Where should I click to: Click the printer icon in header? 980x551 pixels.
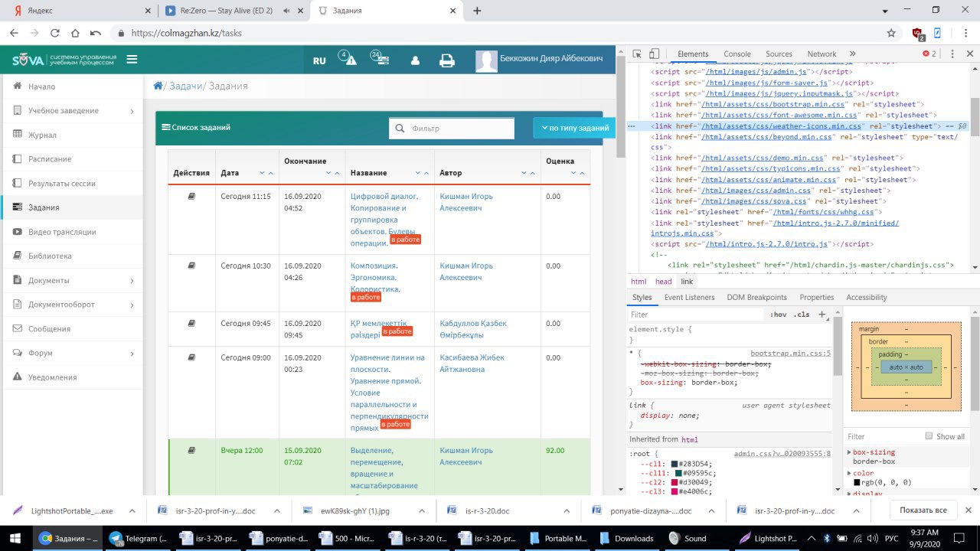447,60
